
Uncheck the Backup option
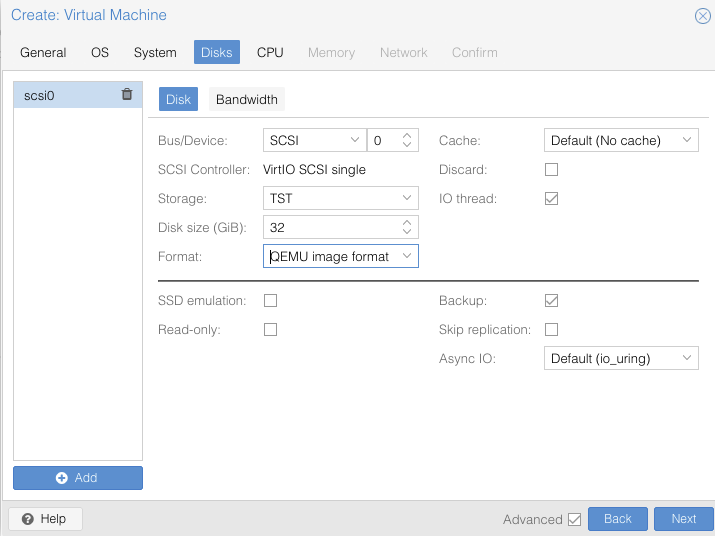551,300
